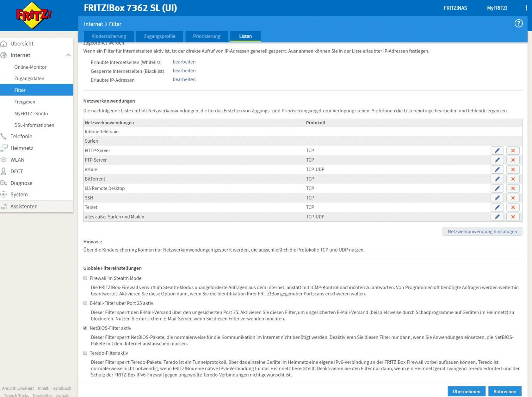Edit the HTTP-Server network application entry
Viewport: 532px width, 397px height.
(x=497, y=151)
